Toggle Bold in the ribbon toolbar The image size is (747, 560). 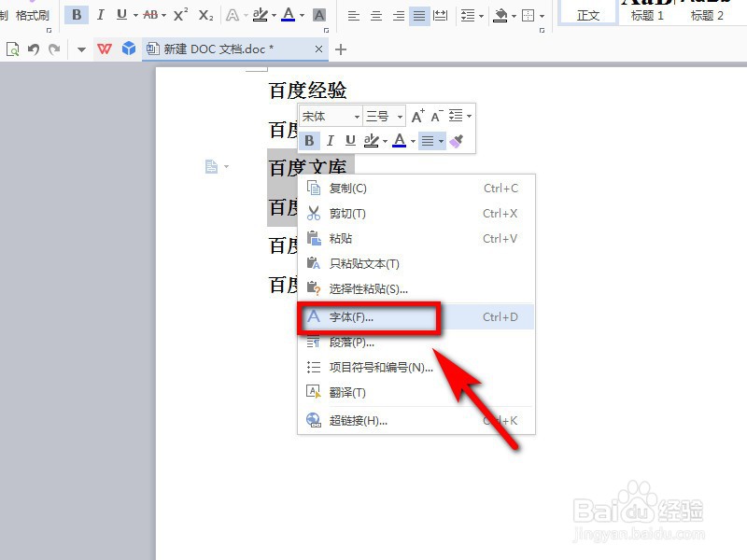(x=77, y=15)
